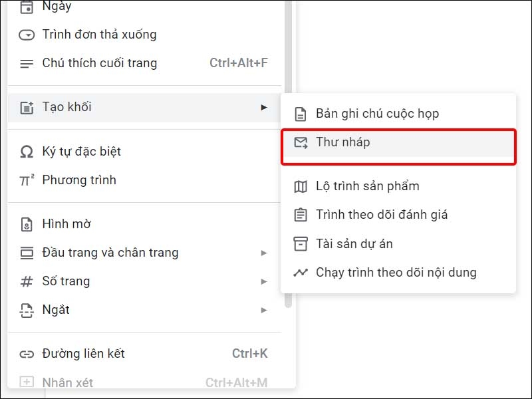532x399 pixels.
Task: Click the header-footer icon next to Đầu trang và chân trang
Action: pyautogui.click(x=25, y=252)
